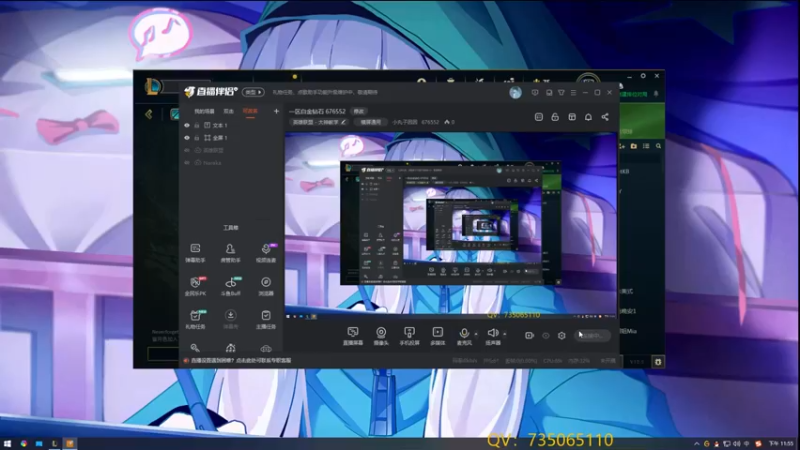Open settings gear in bottom toolbar

coord(562,336)
